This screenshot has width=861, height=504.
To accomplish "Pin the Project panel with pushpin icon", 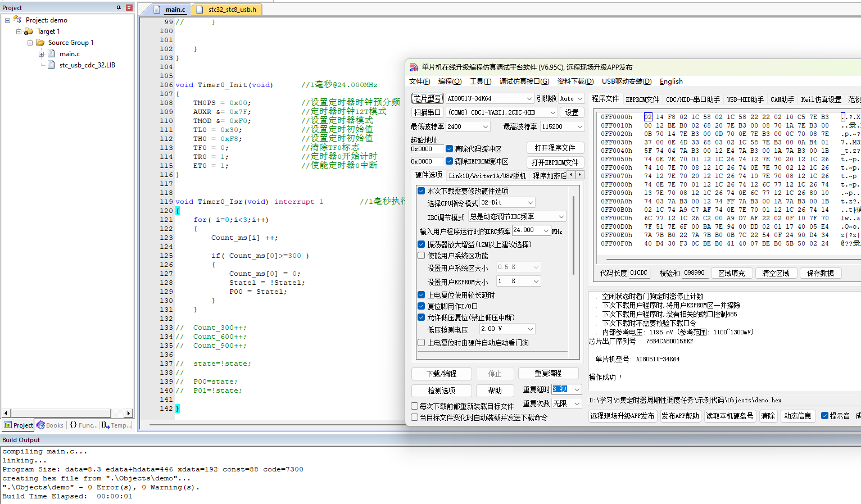I will [119, 8].
